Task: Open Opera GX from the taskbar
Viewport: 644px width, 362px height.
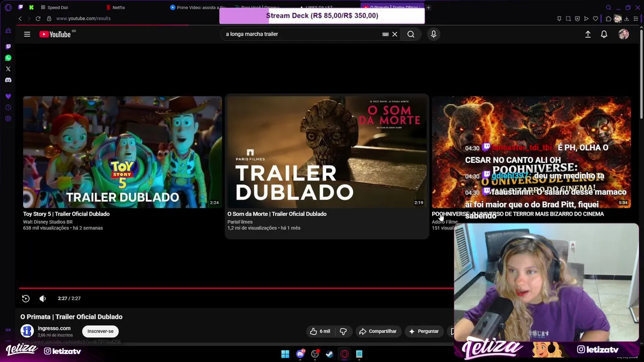Action: [345, 354]
